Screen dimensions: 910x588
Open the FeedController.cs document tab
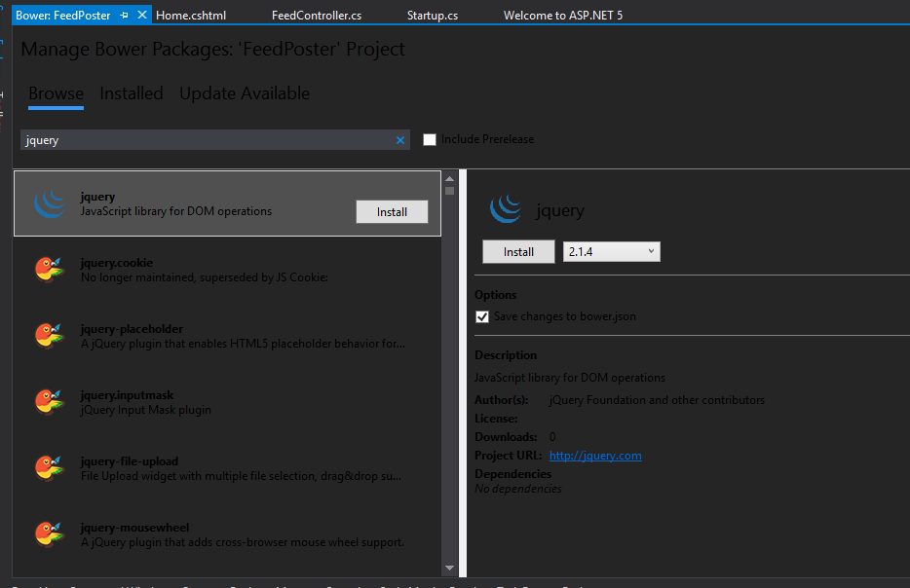(x=317, y=16)
